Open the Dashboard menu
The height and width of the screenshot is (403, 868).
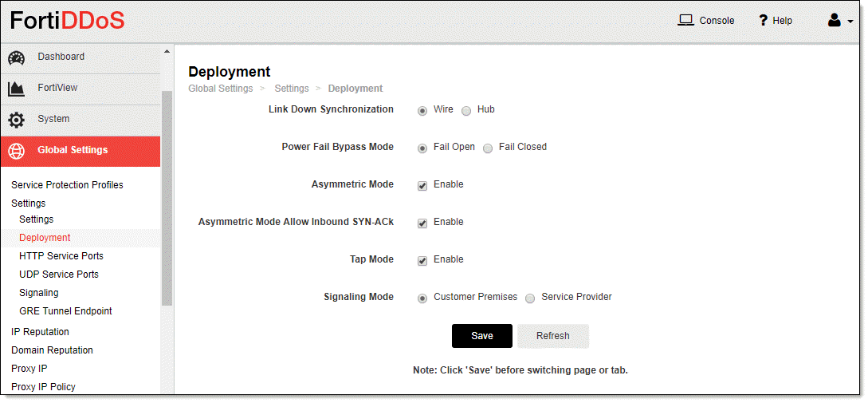(81, 57)
